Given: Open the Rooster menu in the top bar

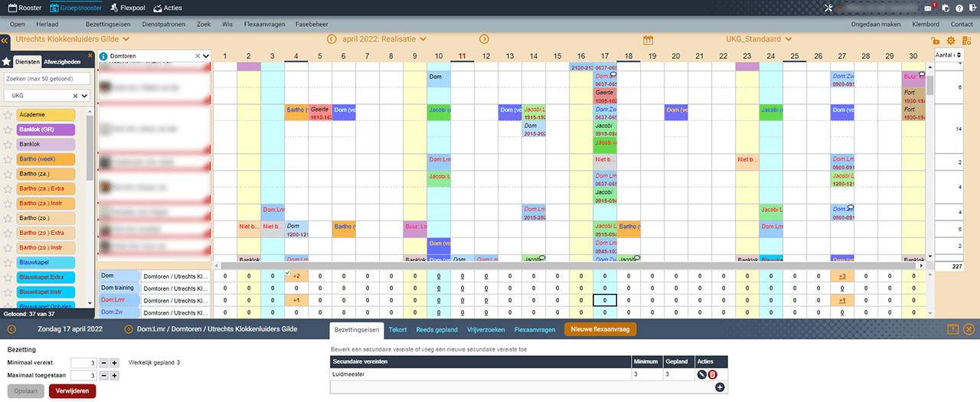Looking at the screenshot, I should pyautogui.click(x=24, y=8).
